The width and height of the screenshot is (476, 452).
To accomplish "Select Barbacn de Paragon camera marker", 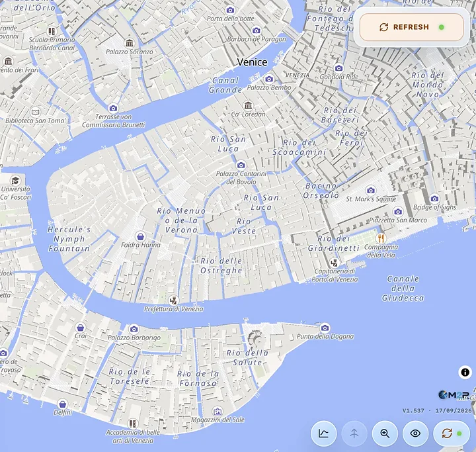I will coord(257,30).
